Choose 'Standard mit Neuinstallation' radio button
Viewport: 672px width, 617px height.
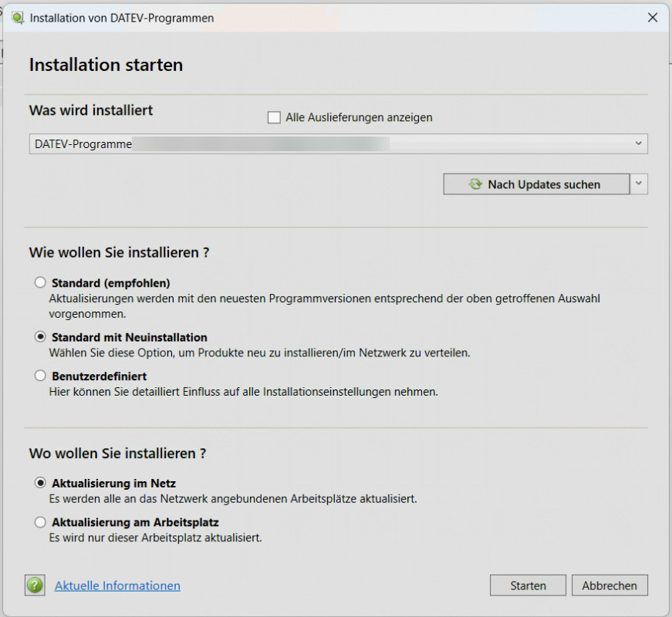40,338
